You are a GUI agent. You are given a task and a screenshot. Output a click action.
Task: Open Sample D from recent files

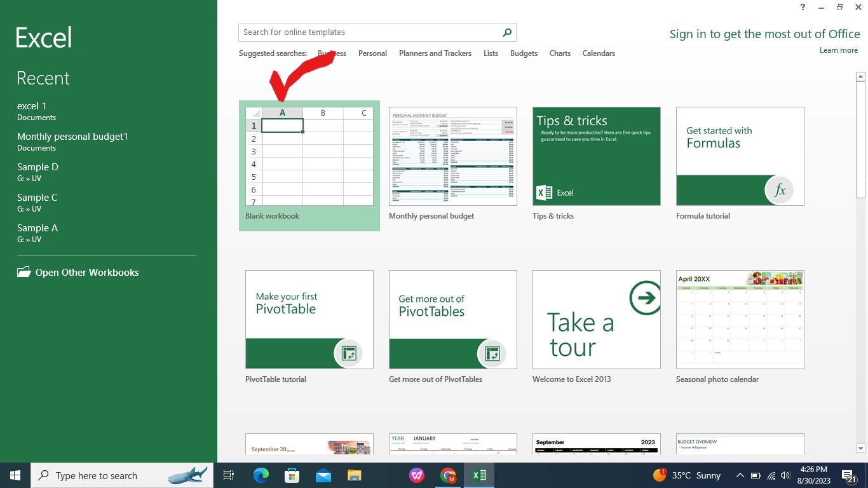(x=37, y=166)
